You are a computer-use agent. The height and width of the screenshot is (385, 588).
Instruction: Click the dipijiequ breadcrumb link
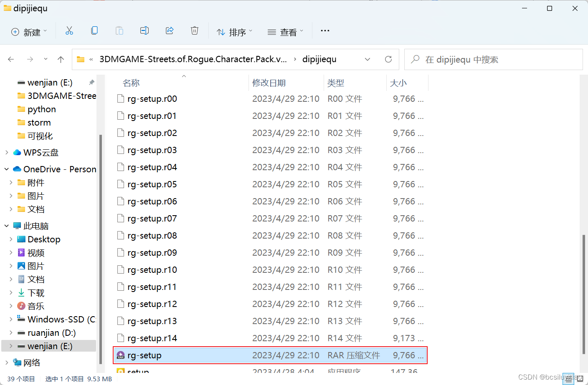tap(319, 59)
